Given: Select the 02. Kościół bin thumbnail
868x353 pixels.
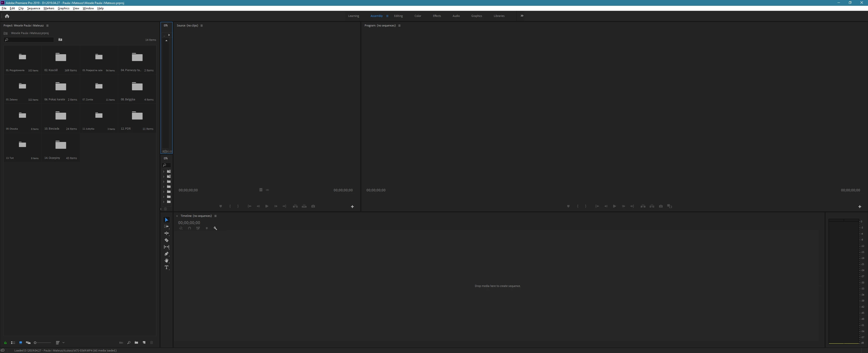Looking at the screenshot, I should tap(61, 57).
